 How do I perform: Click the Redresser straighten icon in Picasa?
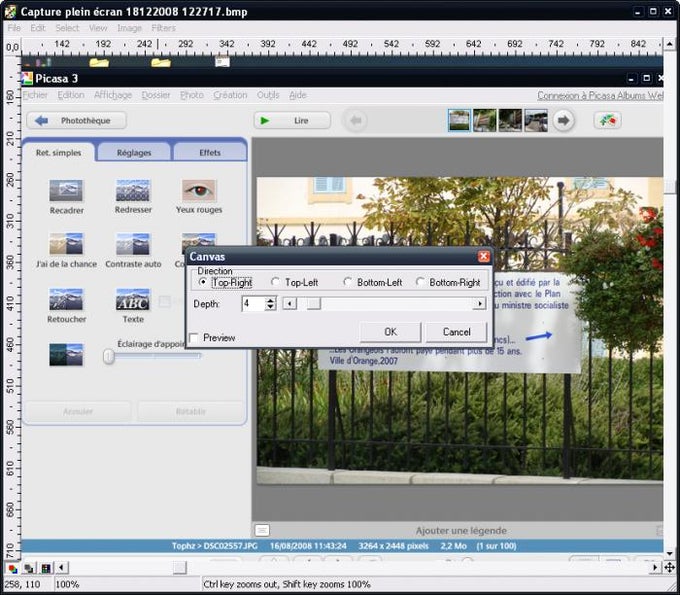[133, 190]
